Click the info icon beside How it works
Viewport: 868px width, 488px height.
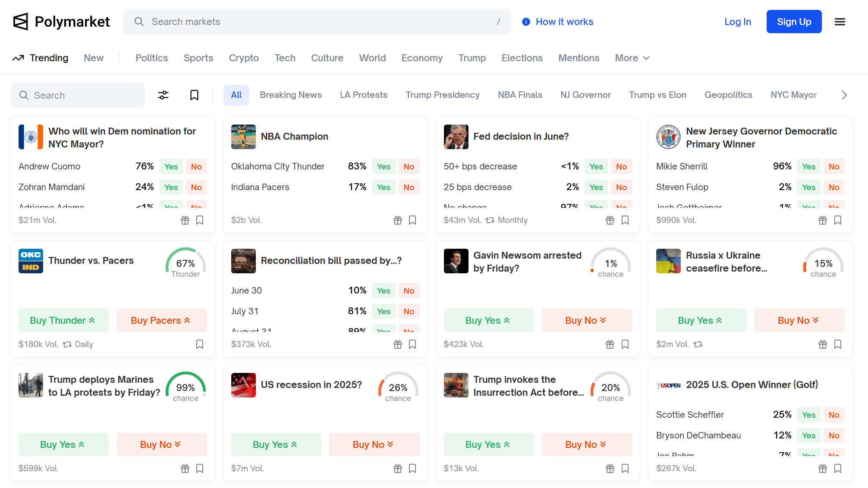click(526, 22)
